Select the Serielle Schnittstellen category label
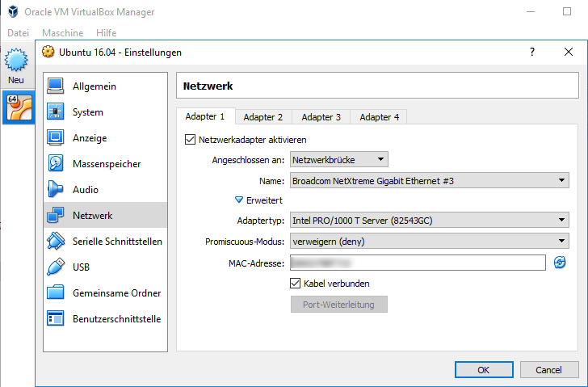The image size is (588, 387). coord(117,241)
